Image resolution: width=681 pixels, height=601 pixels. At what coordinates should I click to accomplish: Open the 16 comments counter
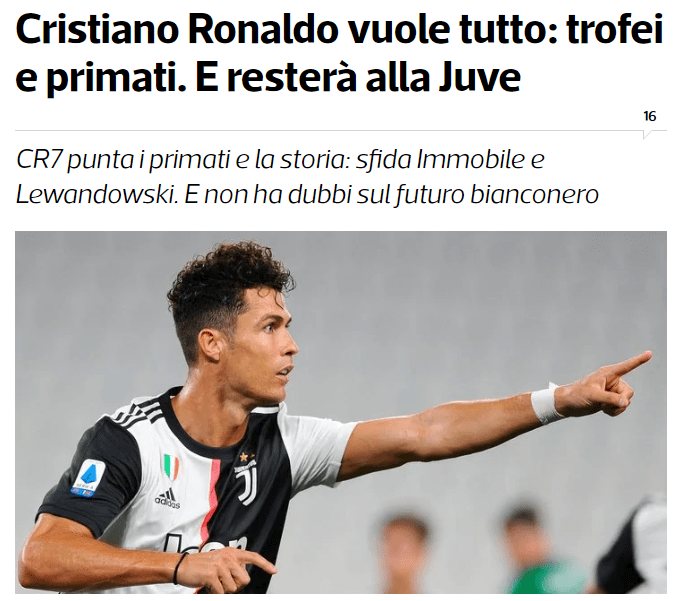[650, 116]
